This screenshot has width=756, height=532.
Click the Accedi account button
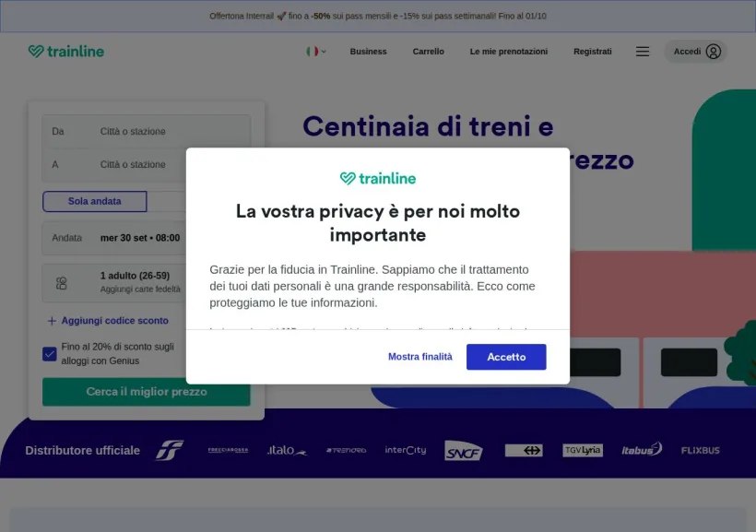pyautogui.click(x=696, y=51)
